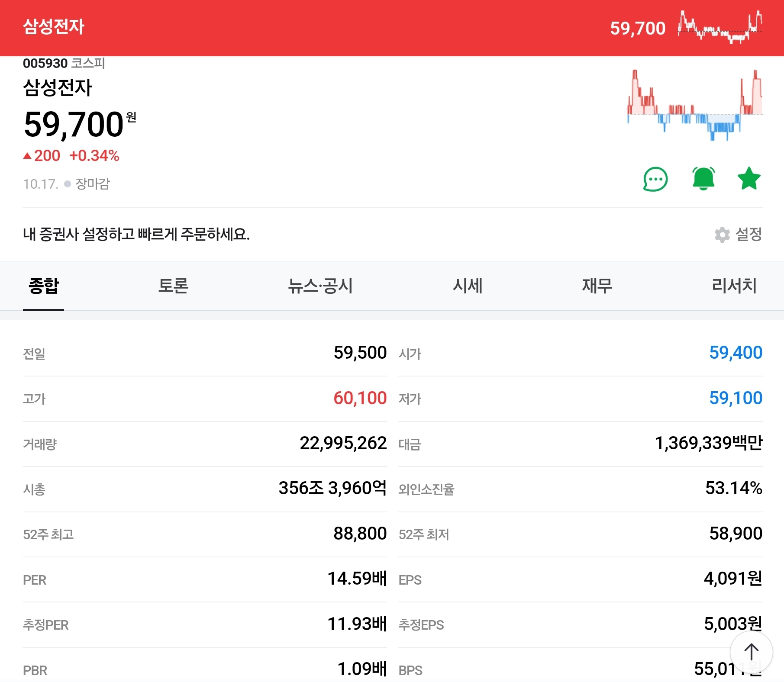Select the 시총 value 356조 3,960억

pos(332,488)
